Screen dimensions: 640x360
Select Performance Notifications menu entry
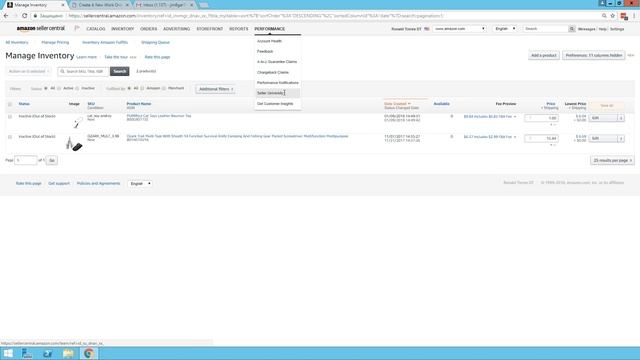pyautogui.click(x=278, y=83)
